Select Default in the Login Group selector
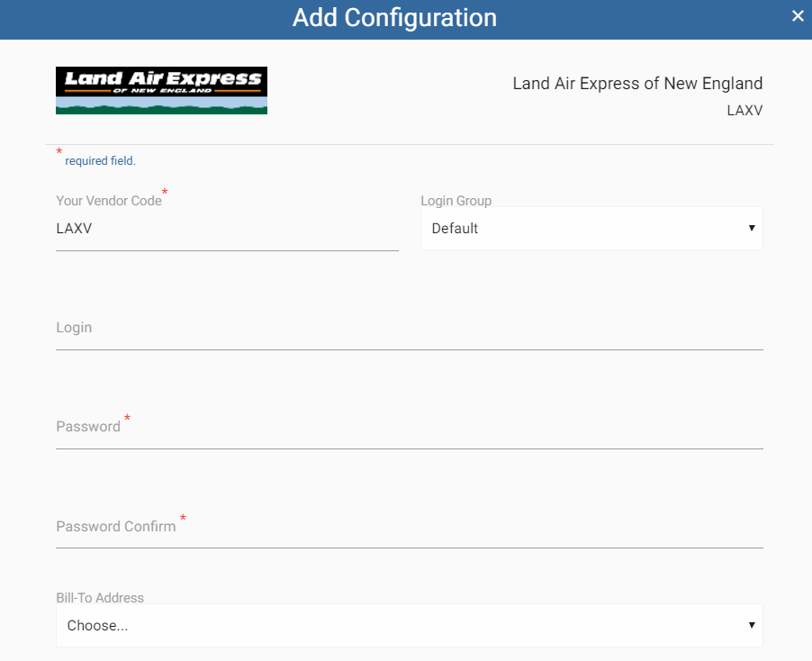 coord(591,228)
